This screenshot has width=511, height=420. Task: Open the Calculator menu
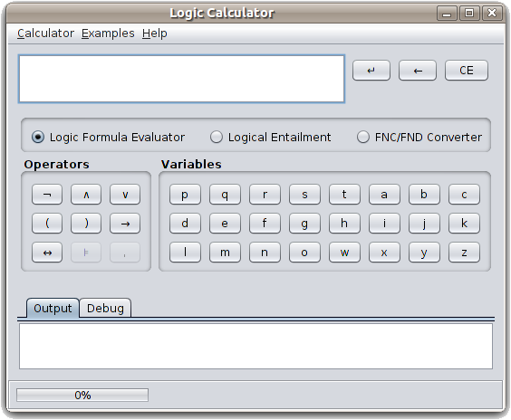click(45, 33)
